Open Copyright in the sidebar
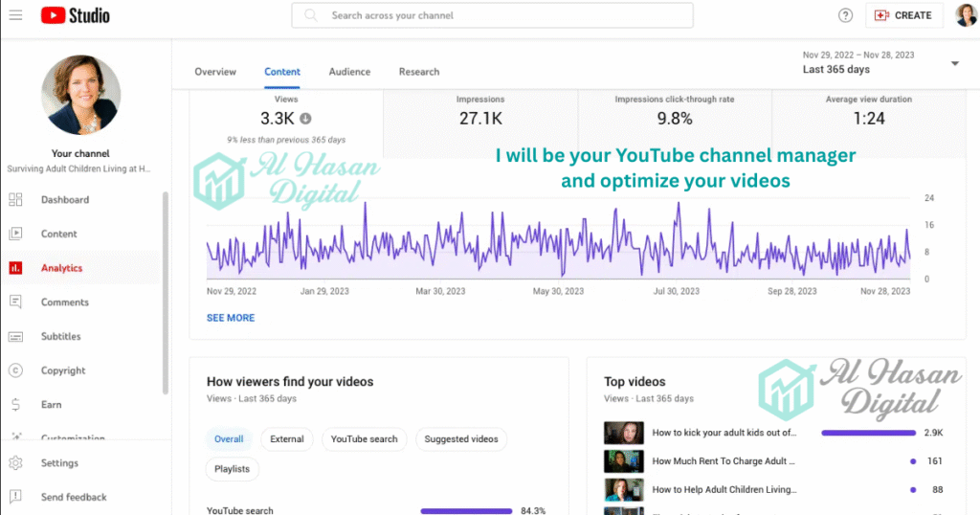Screen dimensions: 980x515 [63, 370]
